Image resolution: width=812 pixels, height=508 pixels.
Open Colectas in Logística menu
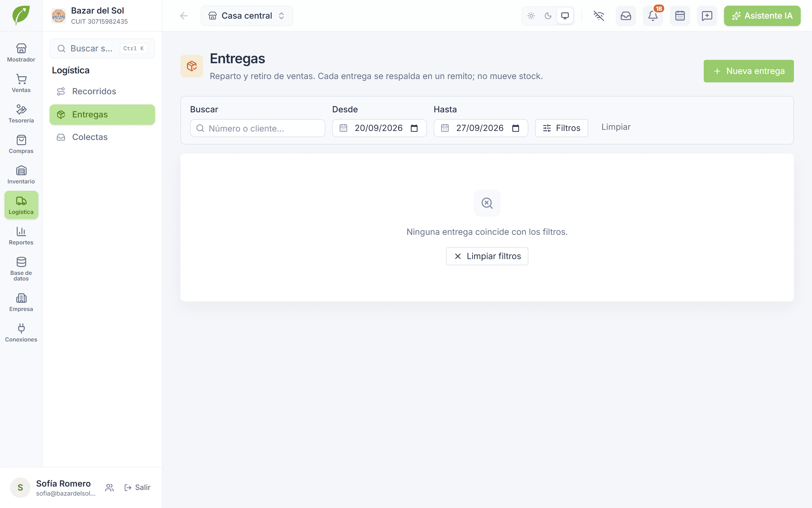pos(102,137)
